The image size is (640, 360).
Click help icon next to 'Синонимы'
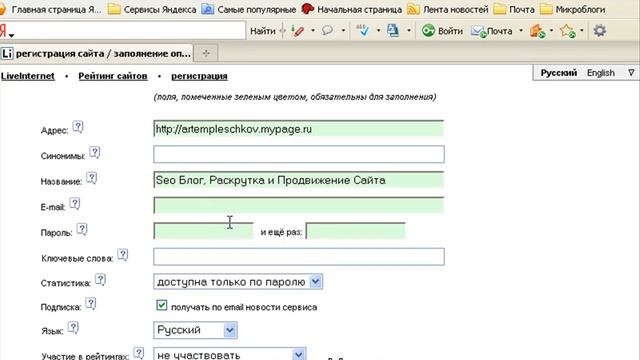coord(95,153)
